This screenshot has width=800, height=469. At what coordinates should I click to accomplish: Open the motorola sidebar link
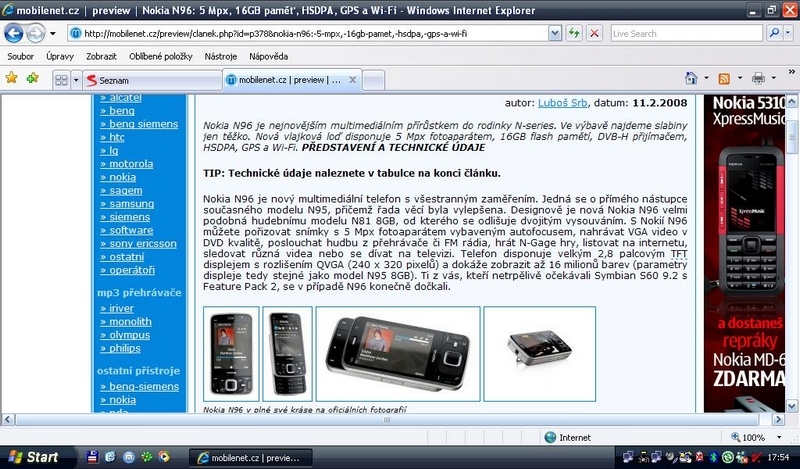tap(127, 164)
